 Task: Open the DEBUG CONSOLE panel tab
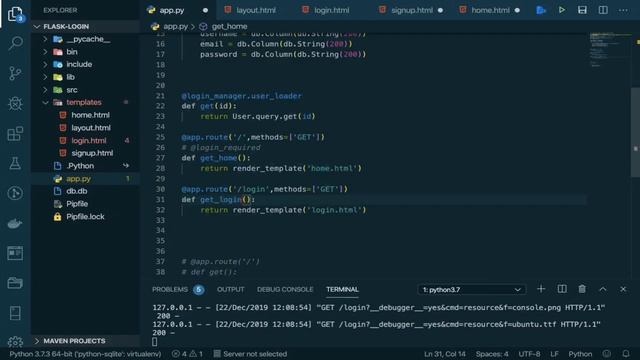point(285,289)
